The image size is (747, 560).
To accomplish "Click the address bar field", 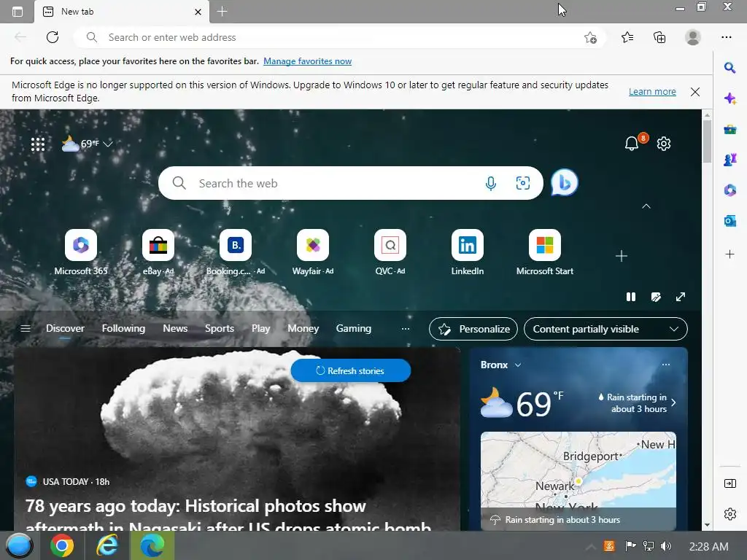I will tap(339, 37).
